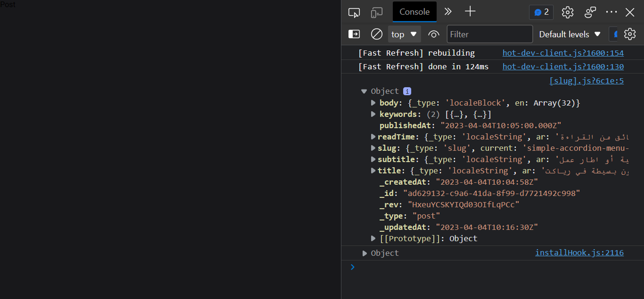This screenshot has width=644, height=299.
Task: Collapse the logged Object tree
Action: 364,91
